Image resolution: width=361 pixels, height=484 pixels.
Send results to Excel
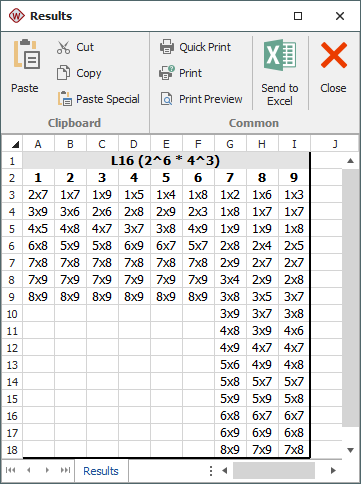tap(280, 73)
